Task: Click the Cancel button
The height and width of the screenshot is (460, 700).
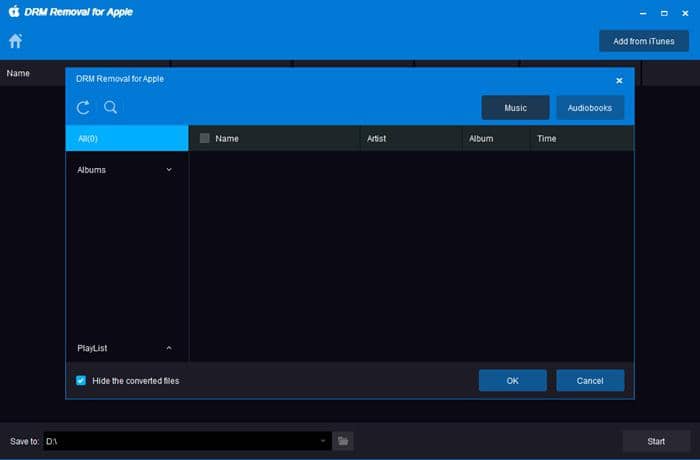Action: [590, 381]
